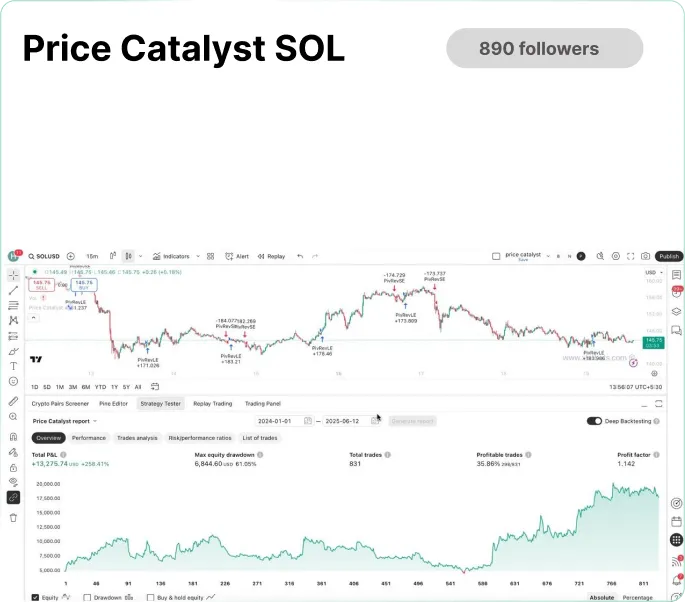685x602 pixels.
Task: Click the fullscreen mode icon
Action: pyautogui.click(x=630, y=256)
